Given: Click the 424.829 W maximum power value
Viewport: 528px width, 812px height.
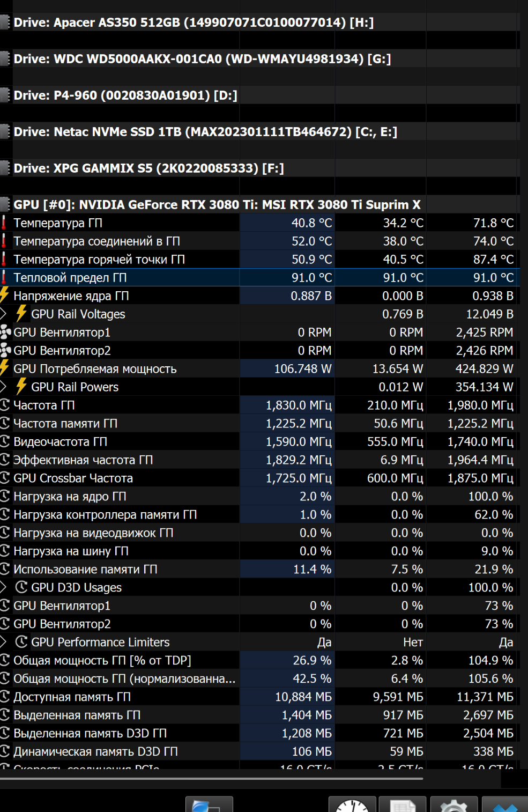Looking at the screenshot, I should [485, 369].
